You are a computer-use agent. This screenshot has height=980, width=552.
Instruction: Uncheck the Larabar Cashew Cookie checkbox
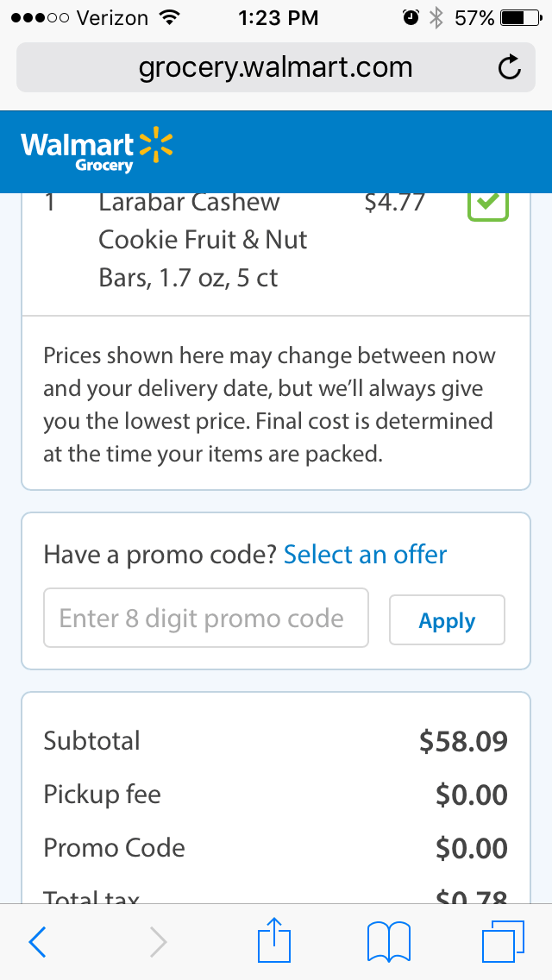(488, 204)
